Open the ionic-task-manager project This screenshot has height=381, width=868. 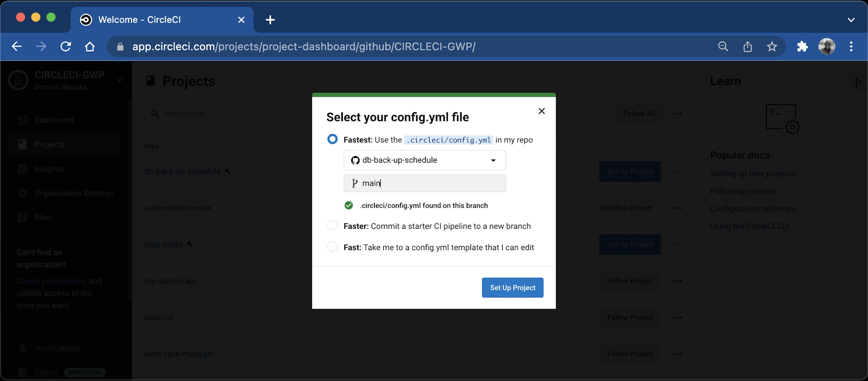coord(179,354)
